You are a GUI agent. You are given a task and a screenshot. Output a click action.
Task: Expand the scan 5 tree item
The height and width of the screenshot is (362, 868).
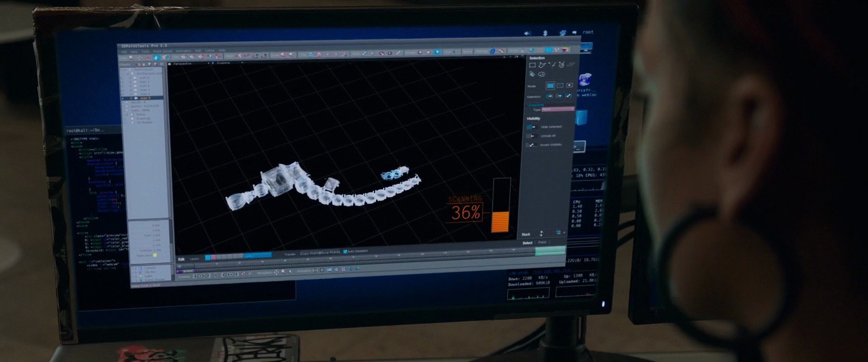132,98
